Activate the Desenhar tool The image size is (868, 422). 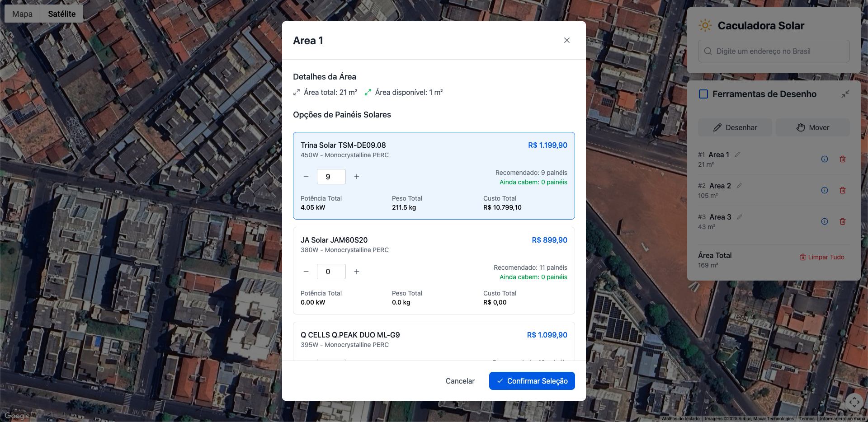(735, 127)
